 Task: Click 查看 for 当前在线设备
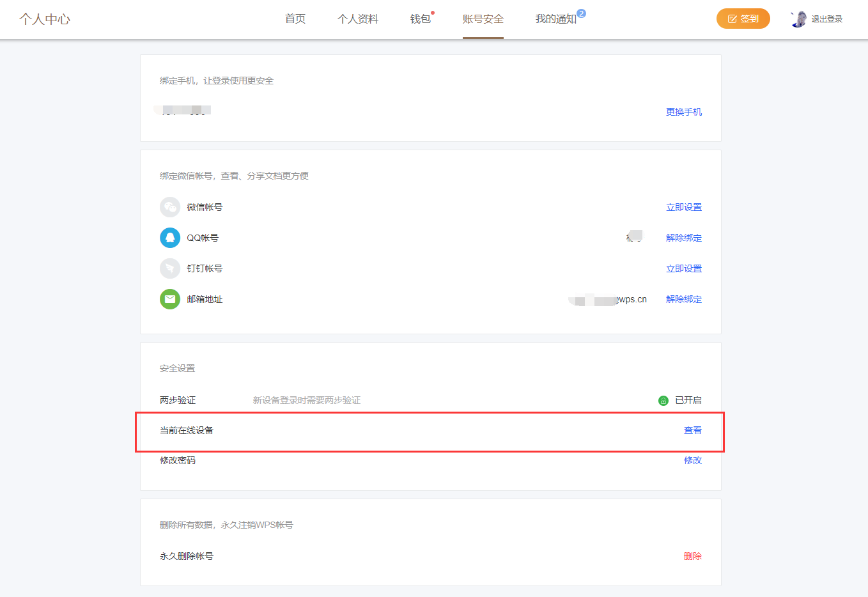(x=693, y=430)
